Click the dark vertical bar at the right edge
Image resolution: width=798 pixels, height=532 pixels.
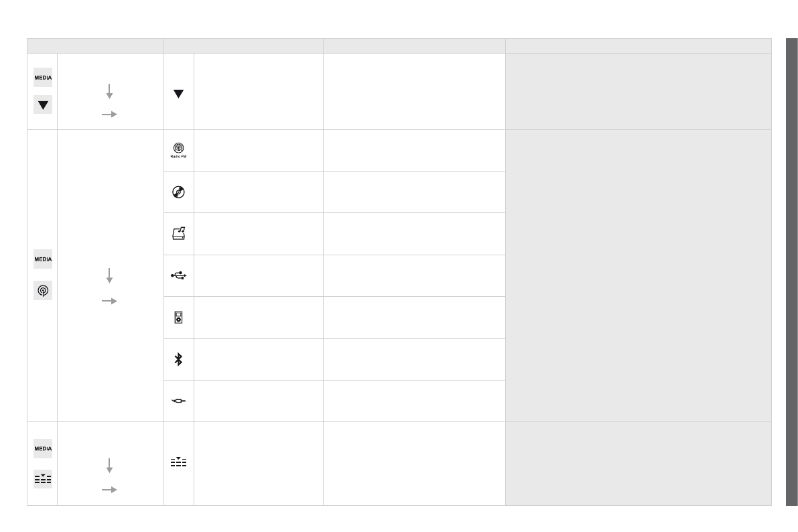pyautogui.click(x=791, y=271)
